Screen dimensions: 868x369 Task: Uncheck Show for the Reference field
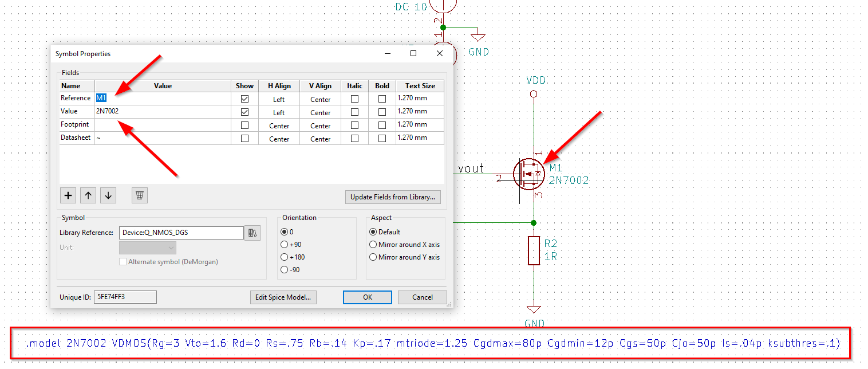tap(244, 99)
